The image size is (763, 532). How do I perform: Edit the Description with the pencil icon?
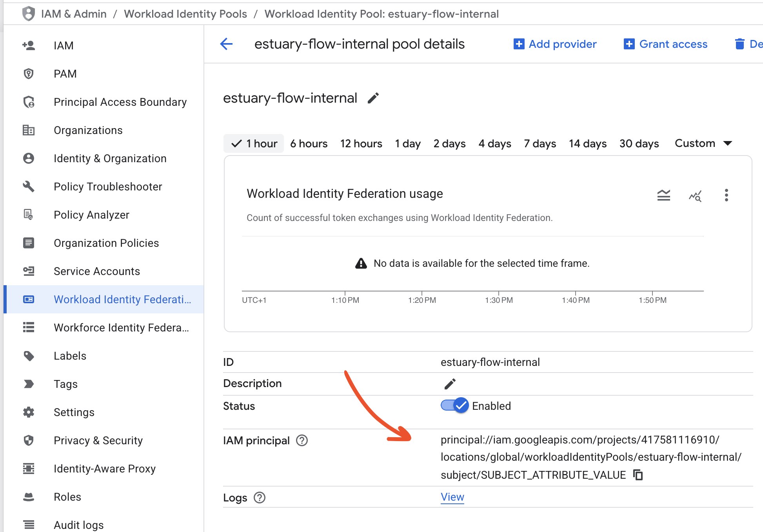coord(450,383)
